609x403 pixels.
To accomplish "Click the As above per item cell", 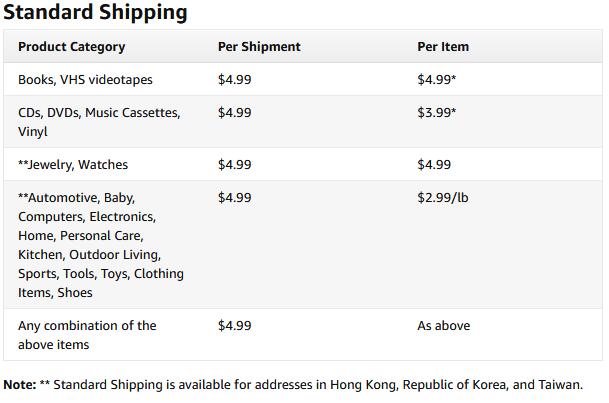I will point(443,326).
